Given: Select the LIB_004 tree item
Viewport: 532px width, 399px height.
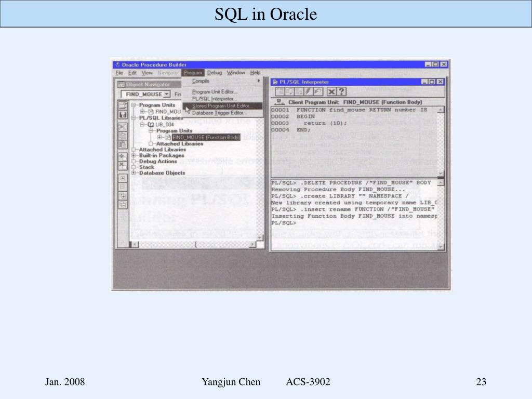Looking at the screenshot, I should pos(164,125).
